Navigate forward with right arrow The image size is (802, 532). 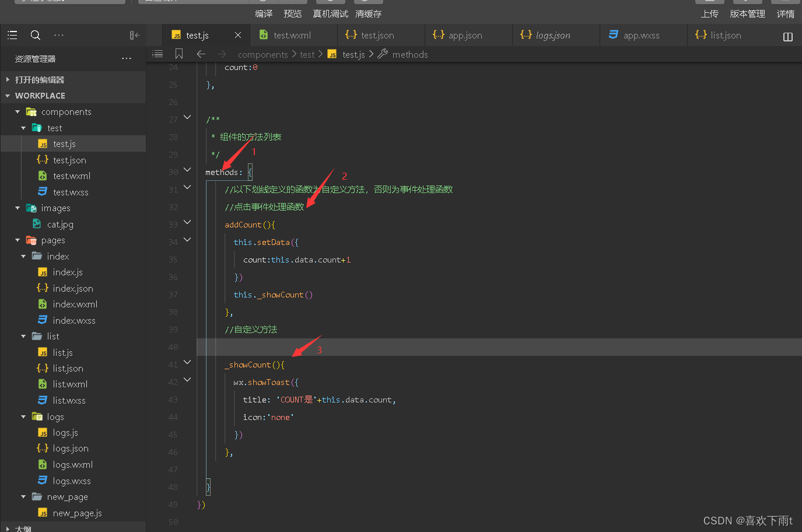(x=222, y=54)
